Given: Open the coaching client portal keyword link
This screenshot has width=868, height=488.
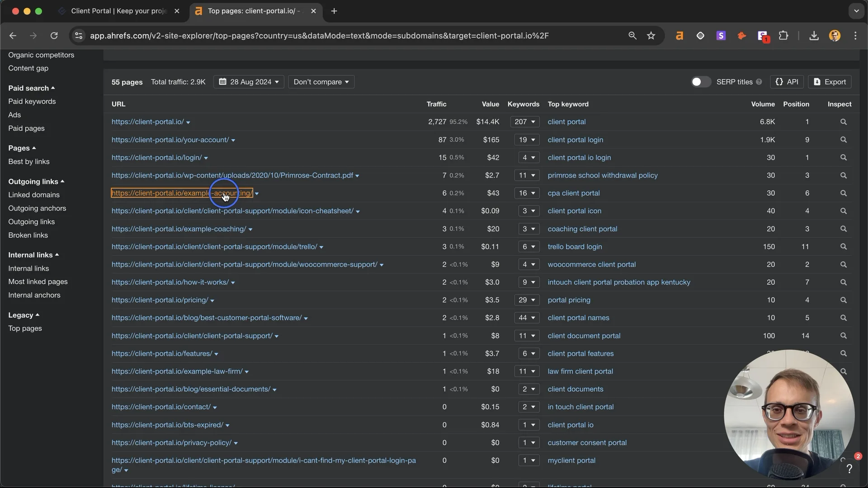Looking at the screenshot, I should (582, 229).
